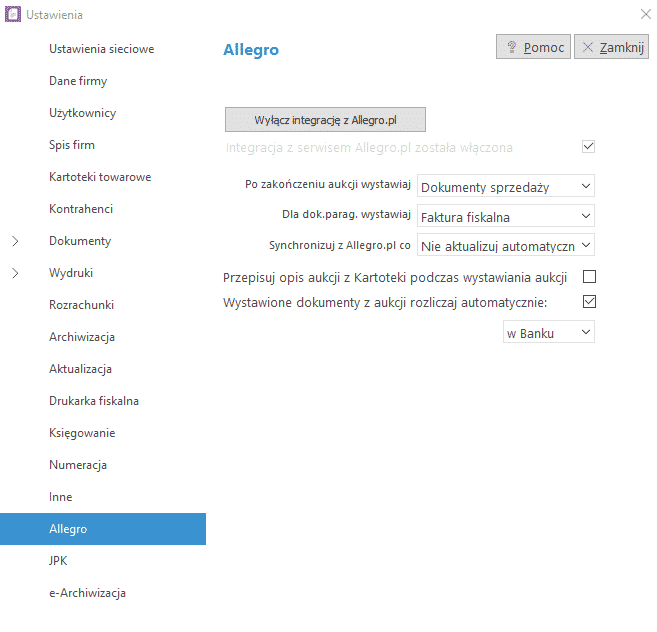Select the Wydruki sidebar item

point(71,273)
